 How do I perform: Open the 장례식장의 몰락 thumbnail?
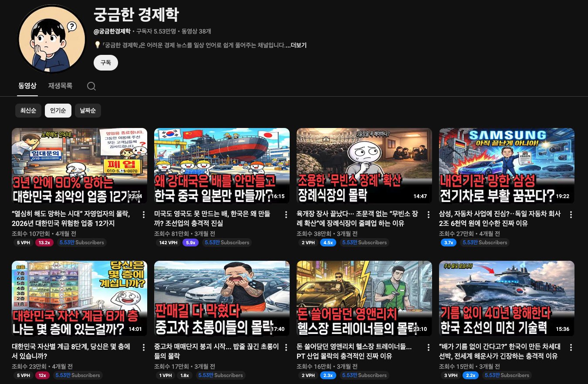click(364, 166)
